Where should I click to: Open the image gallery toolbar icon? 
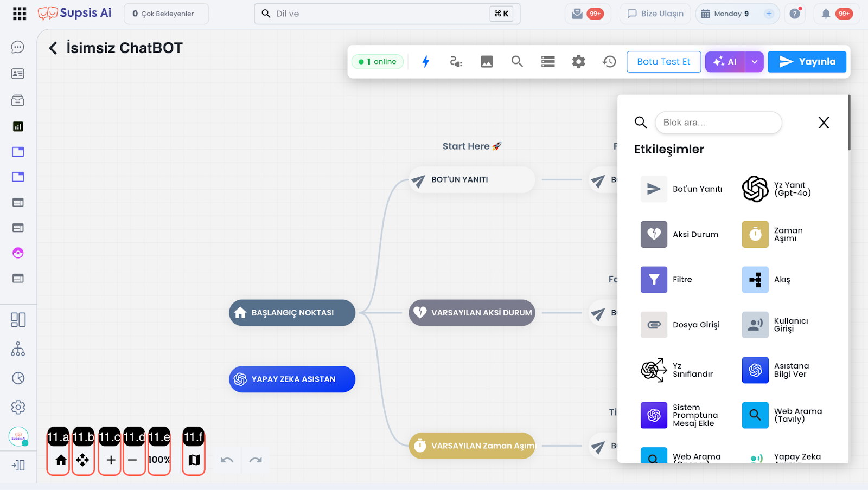pos(487,62)
